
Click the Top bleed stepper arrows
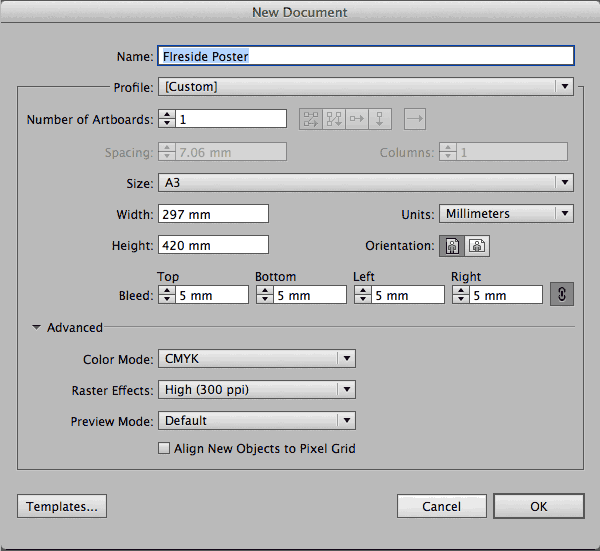[x=167, y=295]
